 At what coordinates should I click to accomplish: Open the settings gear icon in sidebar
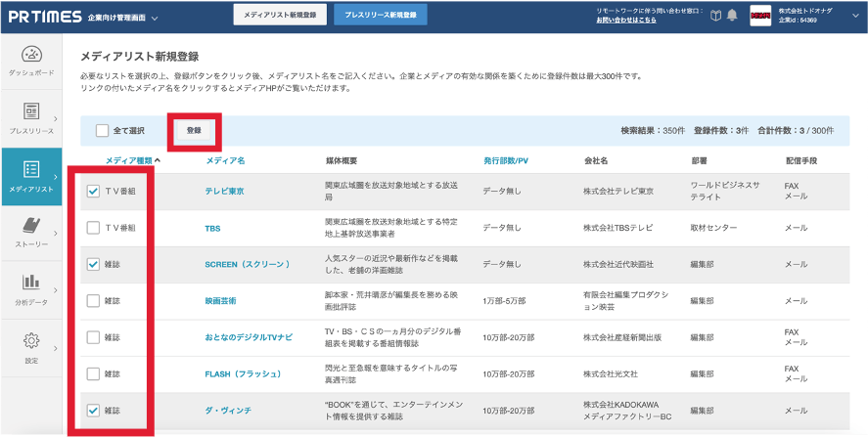tap(31, 340)
